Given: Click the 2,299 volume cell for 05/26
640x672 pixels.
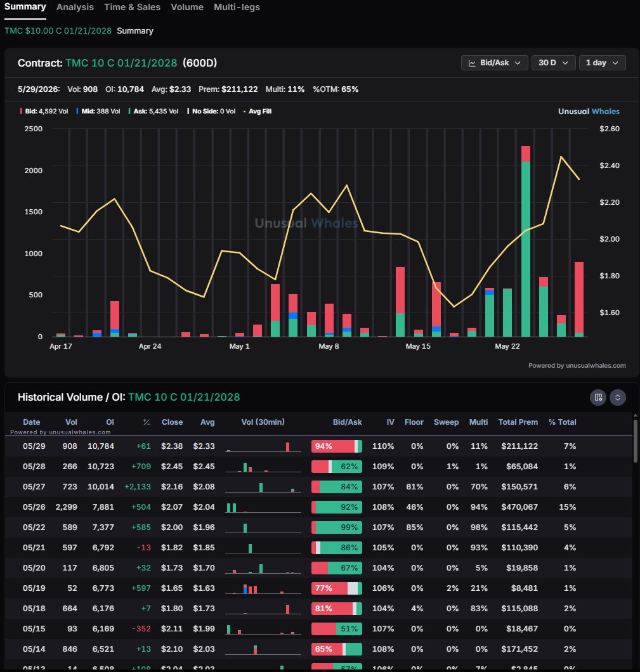Looking at the screenshot, I should coord(67,507).
